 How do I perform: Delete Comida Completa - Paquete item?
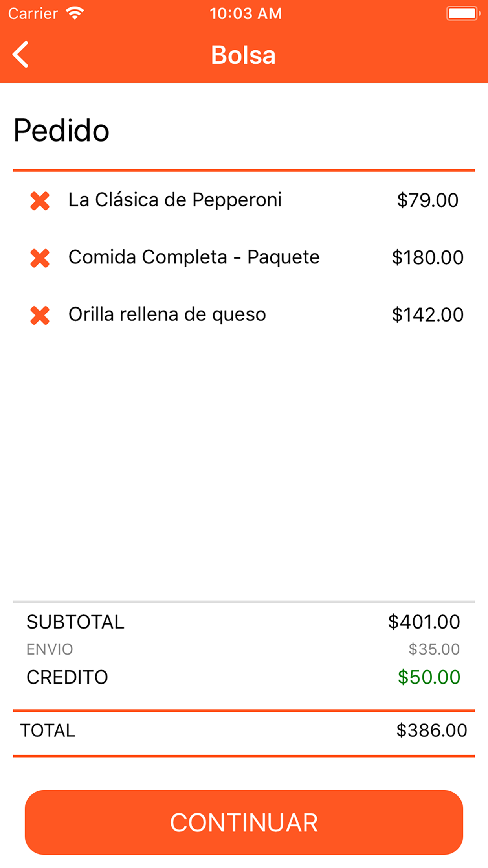point(40,258)
